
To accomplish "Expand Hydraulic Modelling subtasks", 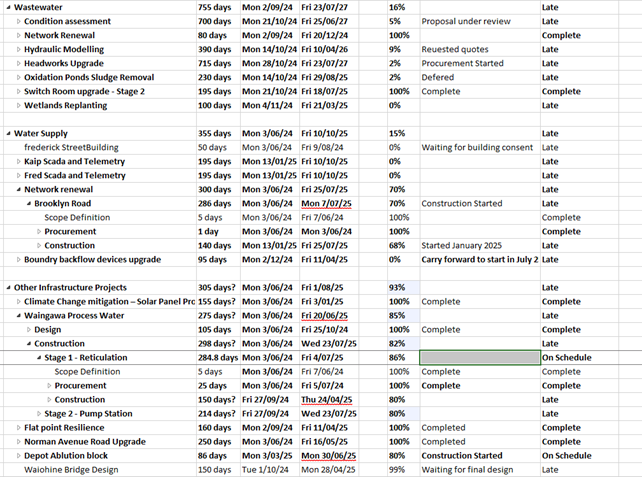I will point(18,50).
